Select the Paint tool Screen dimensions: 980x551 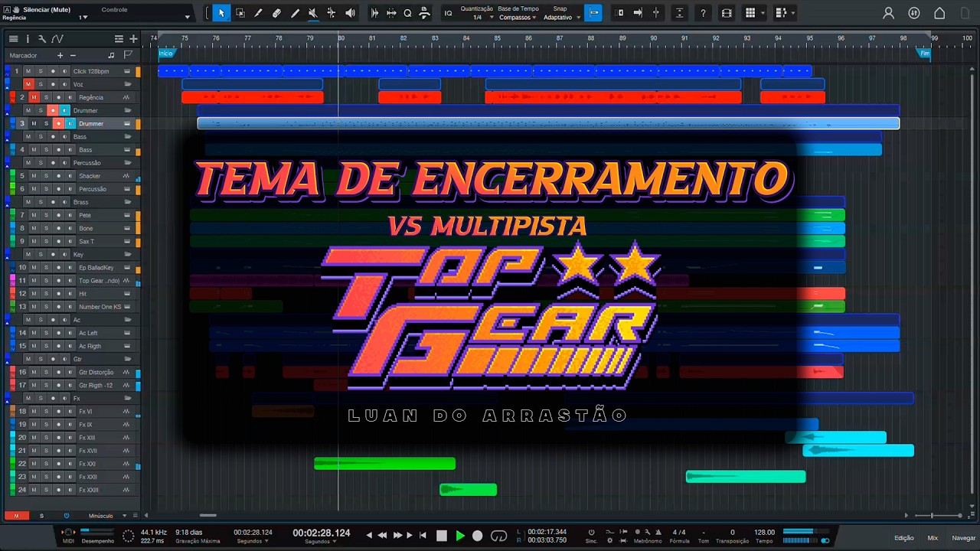pyautogui.click(x=295, y=13)
